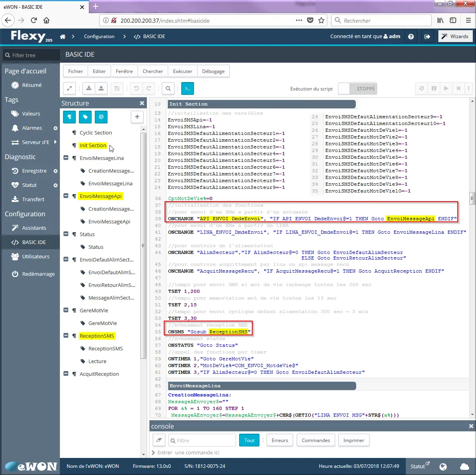Click the tag filter icon in Structure
This screenshot has height=475, width=476.
point(85,117)
